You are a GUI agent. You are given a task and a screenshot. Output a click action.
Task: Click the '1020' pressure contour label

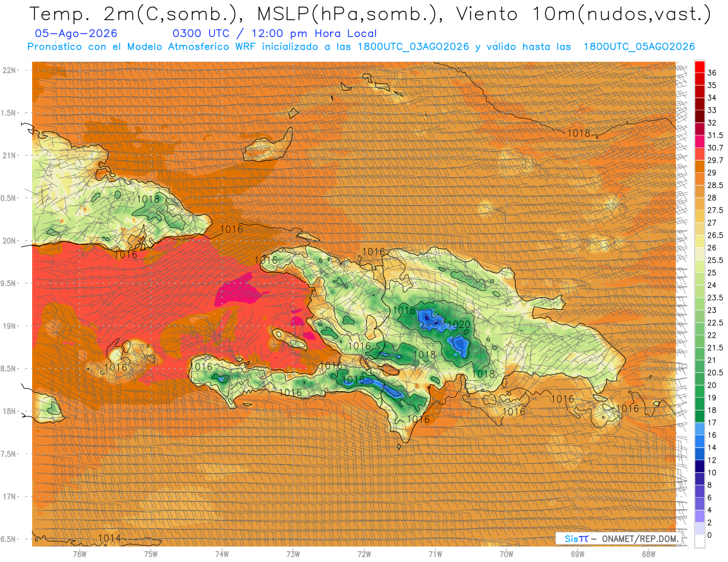[459, 325]
